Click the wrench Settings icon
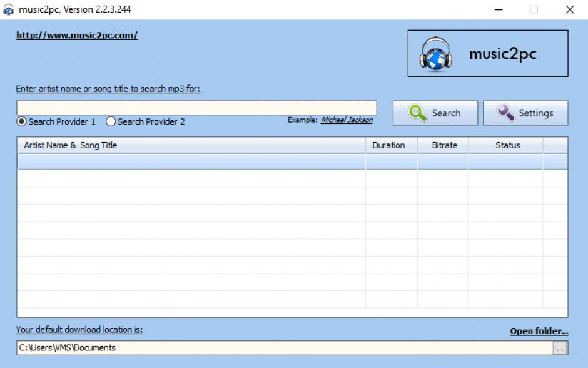 505,113
